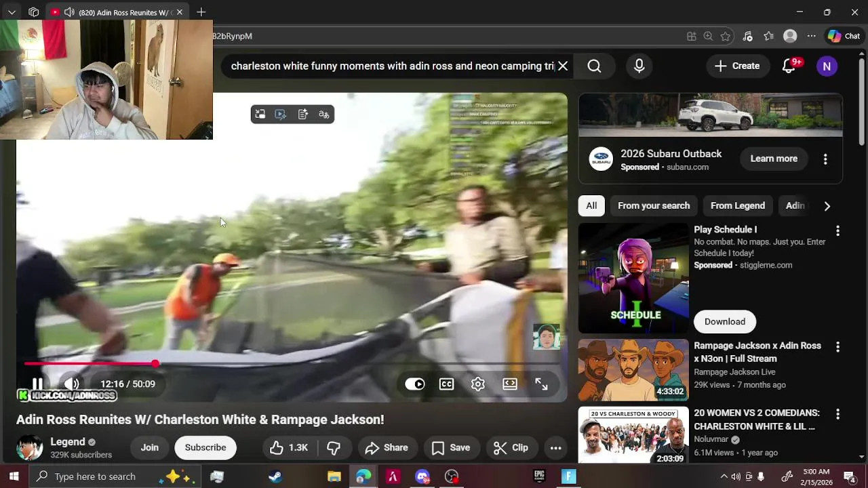Click the Clip button
Screen dimensions: 868x488
click(x=511, y=447)
